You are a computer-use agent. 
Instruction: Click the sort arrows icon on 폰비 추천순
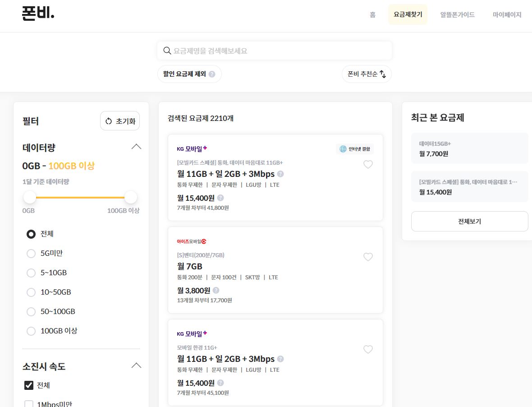tap(383, 74)
